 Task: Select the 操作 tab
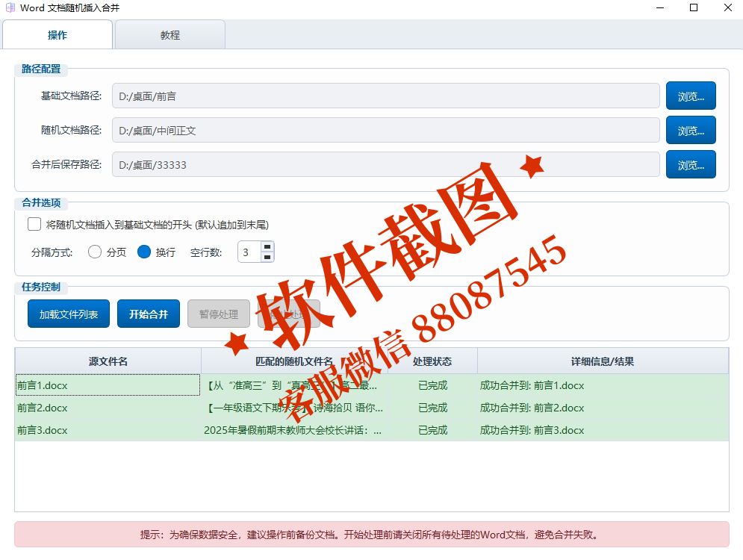pos(57,35)
